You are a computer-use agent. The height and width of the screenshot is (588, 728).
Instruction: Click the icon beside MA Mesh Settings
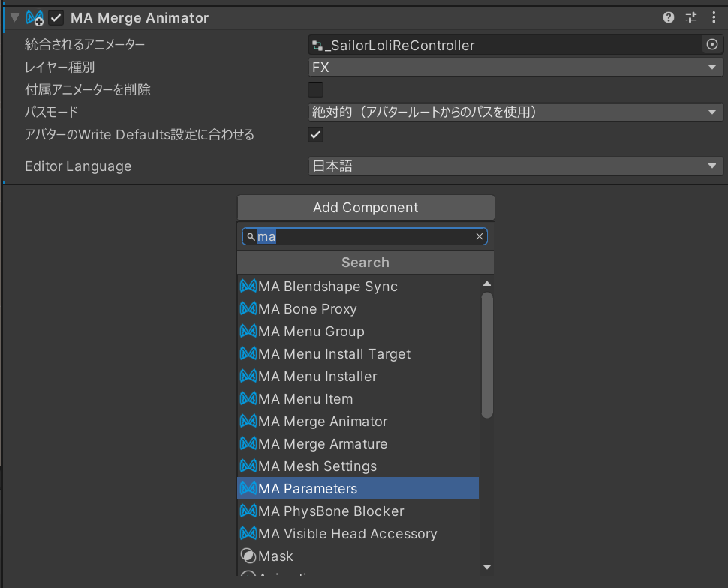coord(248,466)
